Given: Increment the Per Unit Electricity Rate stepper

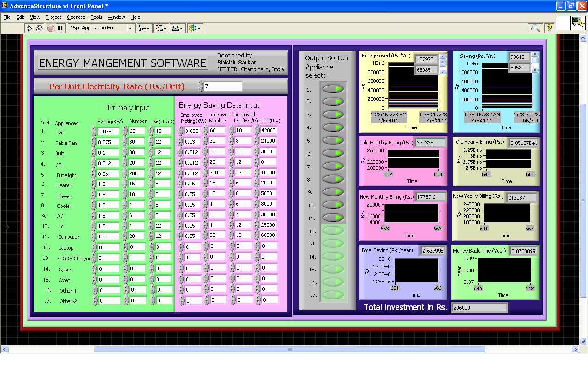Looking at the screenshot, I should [199, 84].
